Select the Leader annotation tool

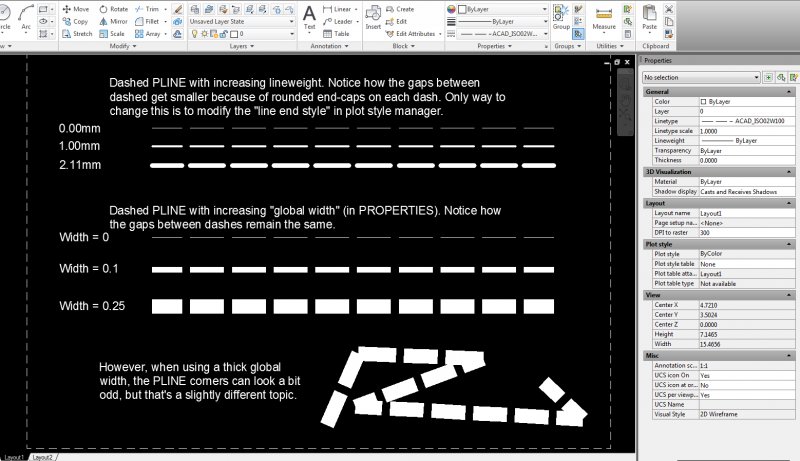338,21
